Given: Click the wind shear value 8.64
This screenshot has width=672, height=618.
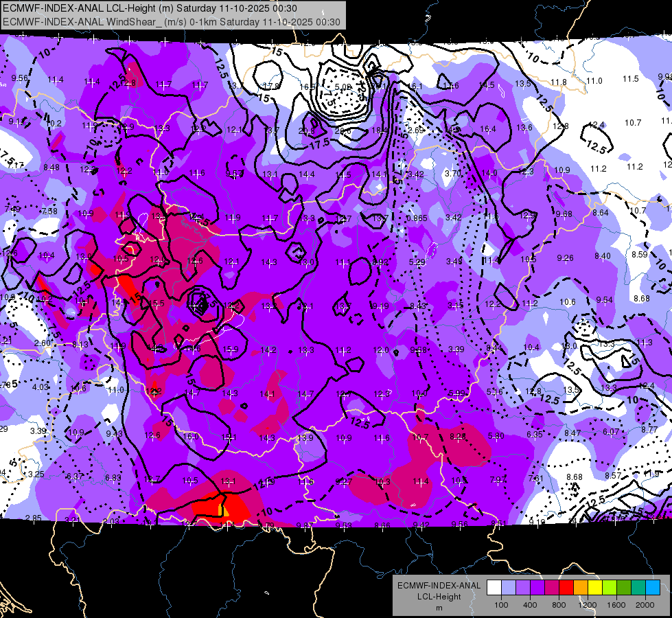Looking at the screenshot, I should (x=601, y=213).
